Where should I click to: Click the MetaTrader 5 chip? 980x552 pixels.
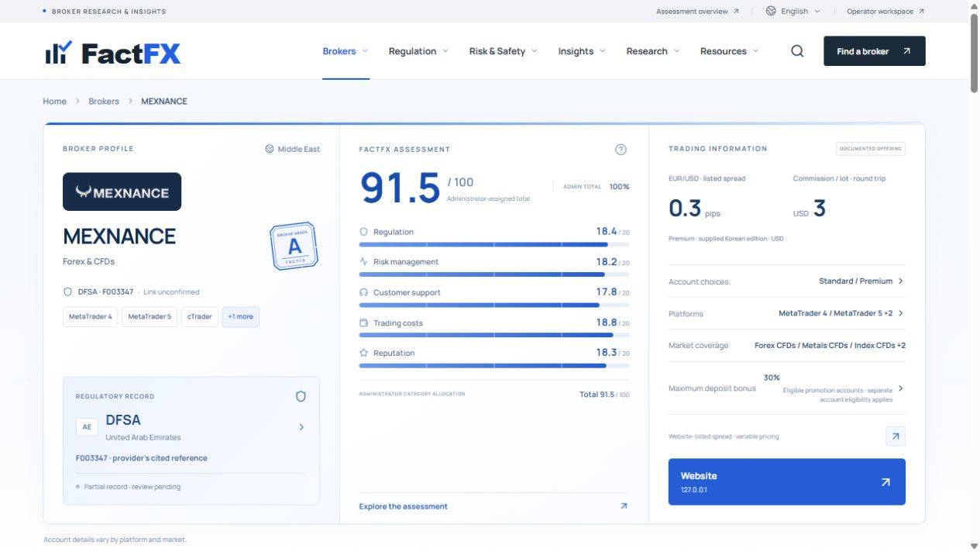click(150, 316)
